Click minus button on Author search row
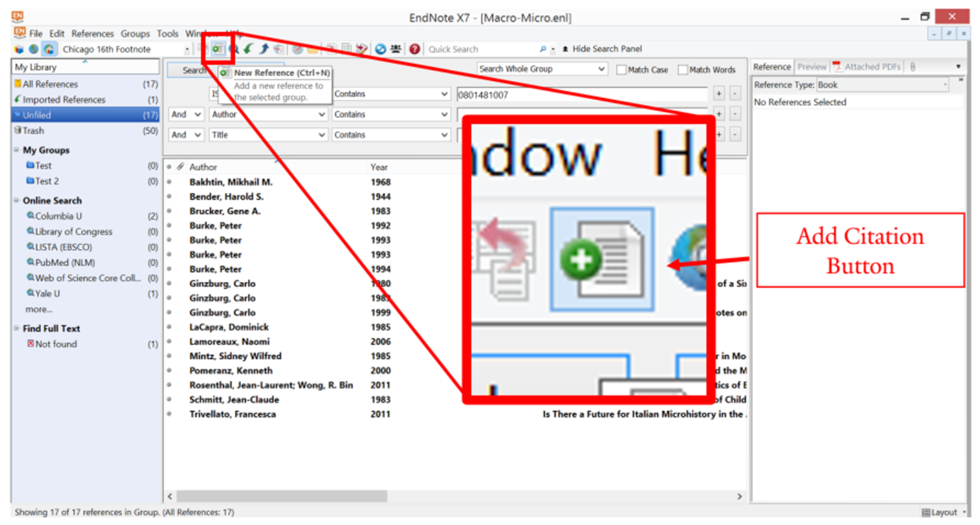 click(x=735, y=114)
